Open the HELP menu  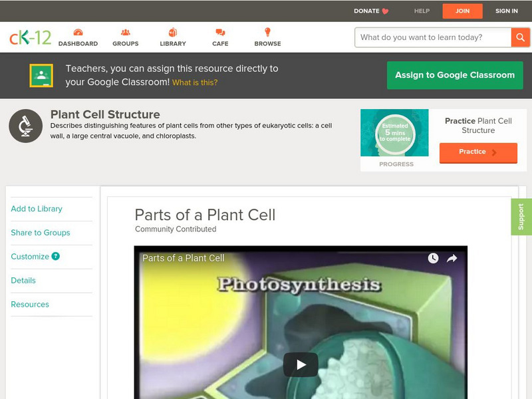tap(422, 11)
